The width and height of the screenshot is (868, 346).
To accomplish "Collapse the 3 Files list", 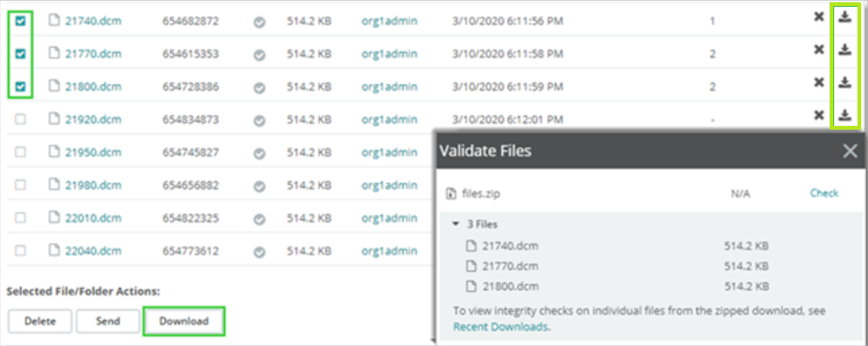I will (x=455, y=224).
